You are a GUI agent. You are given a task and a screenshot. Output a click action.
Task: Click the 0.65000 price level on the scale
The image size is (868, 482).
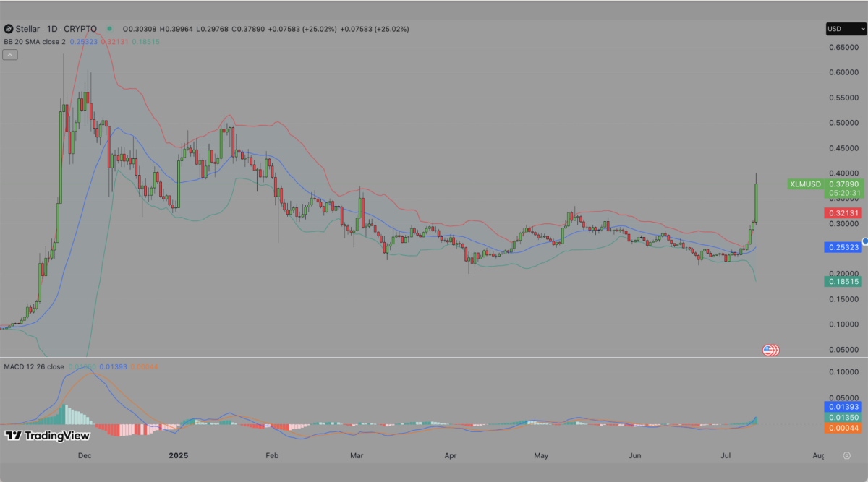tap(843, 47)
